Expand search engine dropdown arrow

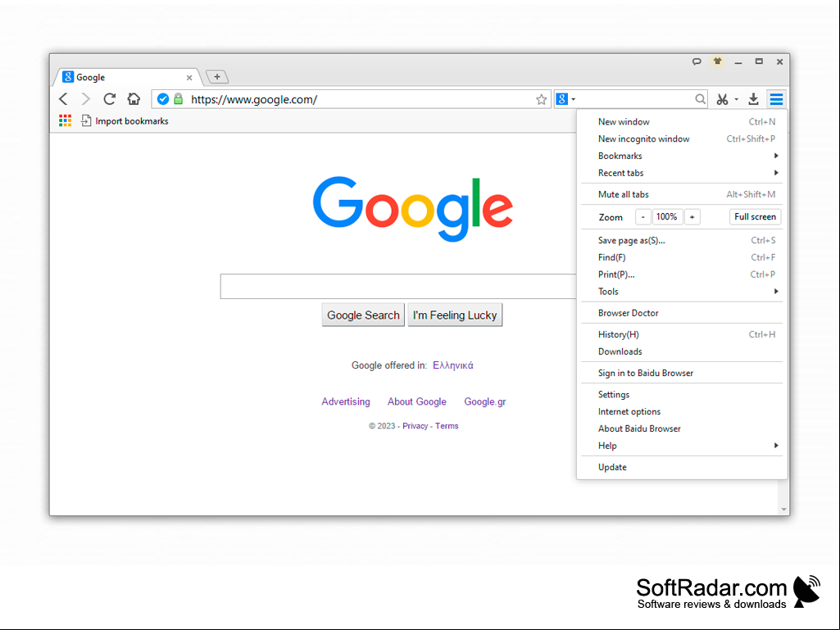(x=573, y=100)
